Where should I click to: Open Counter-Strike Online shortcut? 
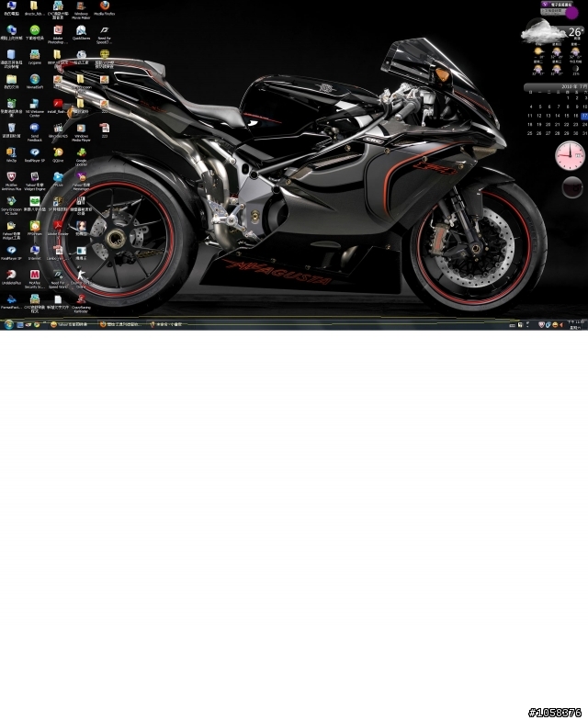(81, 279)
